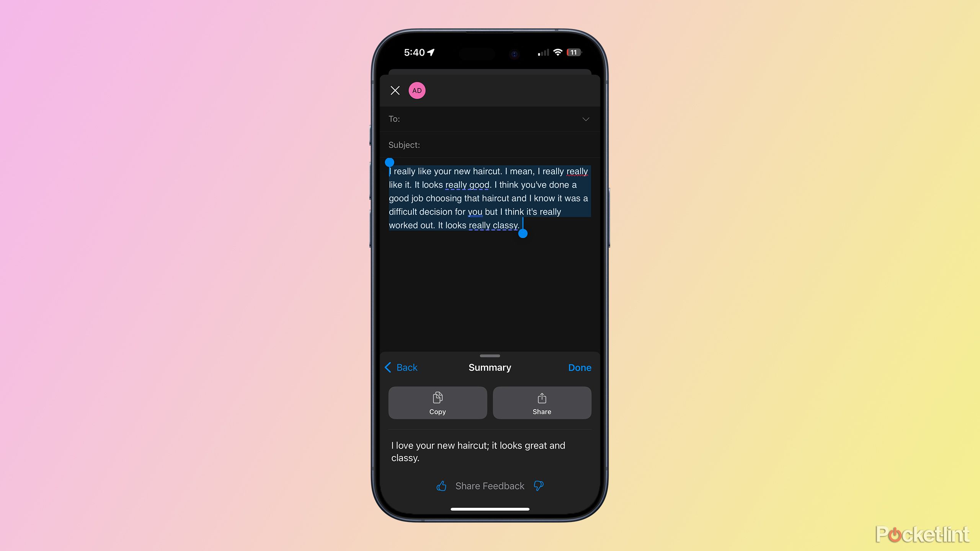Tap the Summary tab title label
This screenshot has width=980, height=551.
(489, 367)
